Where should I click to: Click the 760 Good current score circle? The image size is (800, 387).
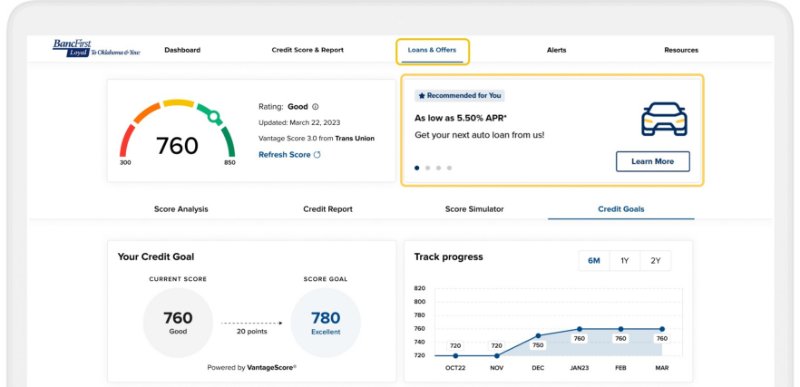[x=178, y=322]
